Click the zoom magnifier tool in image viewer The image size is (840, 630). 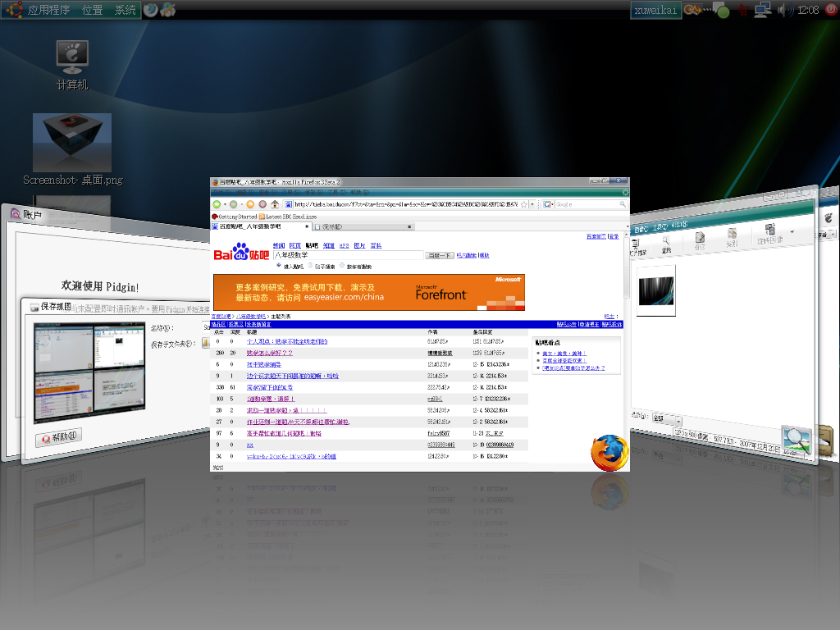pos(666,243)
